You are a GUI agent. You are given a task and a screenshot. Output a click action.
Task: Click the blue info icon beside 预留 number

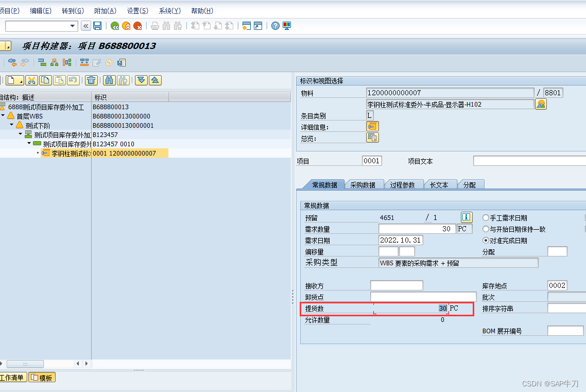pos(467,217)
